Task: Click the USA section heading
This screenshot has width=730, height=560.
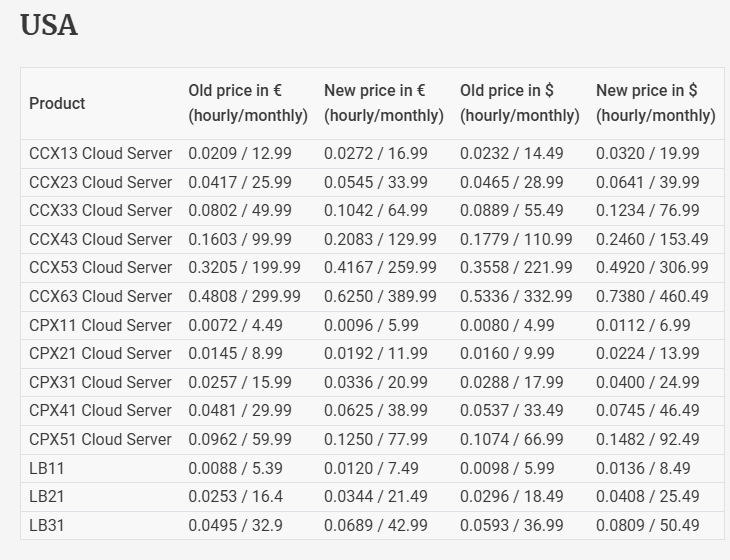Action: [49, 25]
